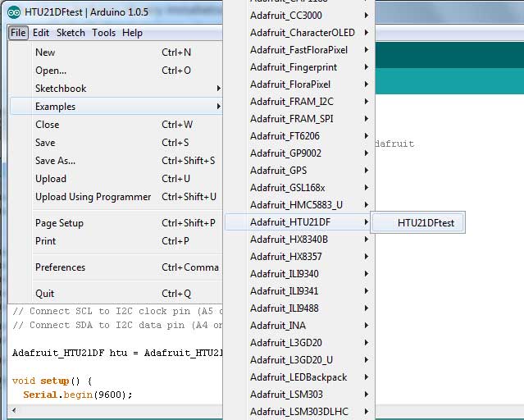
Task: Open the File menu
Action: pyautogui.click(x=18, y=33)
